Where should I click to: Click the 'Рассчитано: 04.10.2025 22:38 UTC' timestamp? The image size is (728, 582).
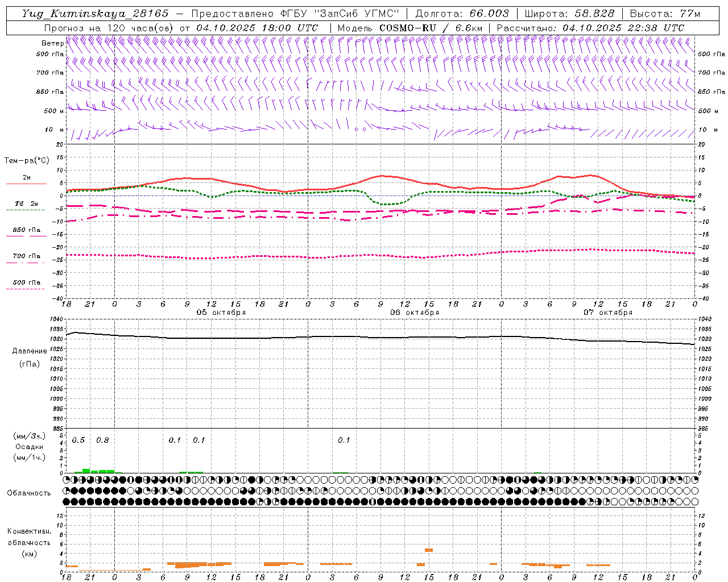pyautogui.click(x=590, y=28)
